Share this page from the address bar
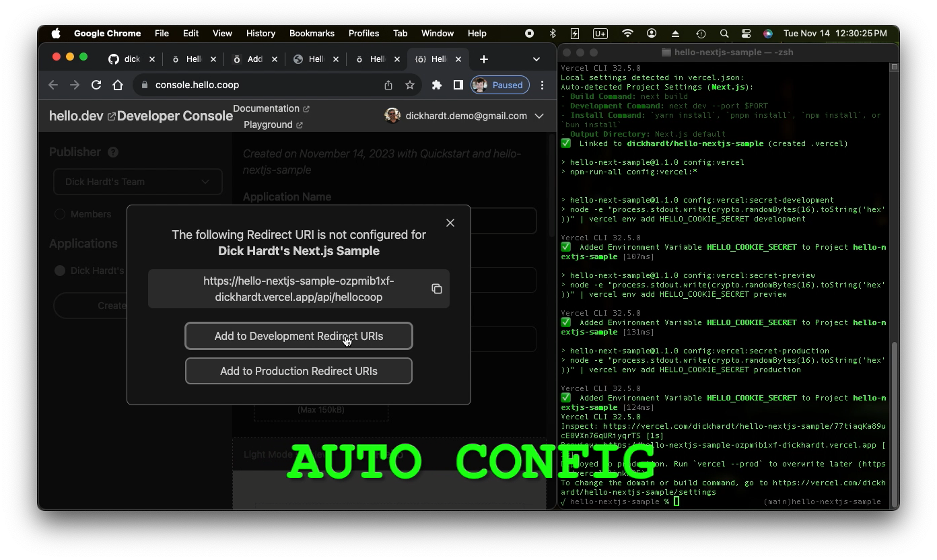 coord(388,85)
